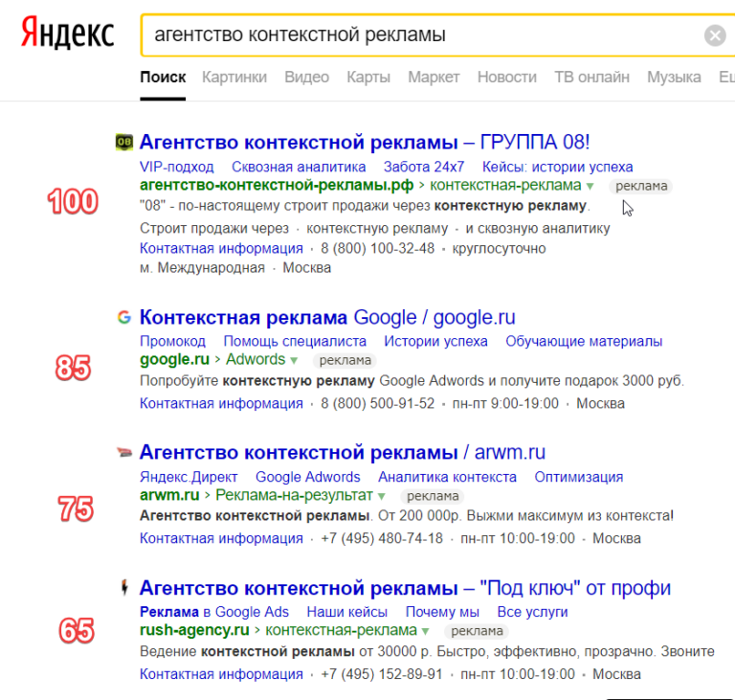Click the Группа 08 favicon
Image resolution: width=735 pixels, height=700 pixels.
tap(124, 142)
